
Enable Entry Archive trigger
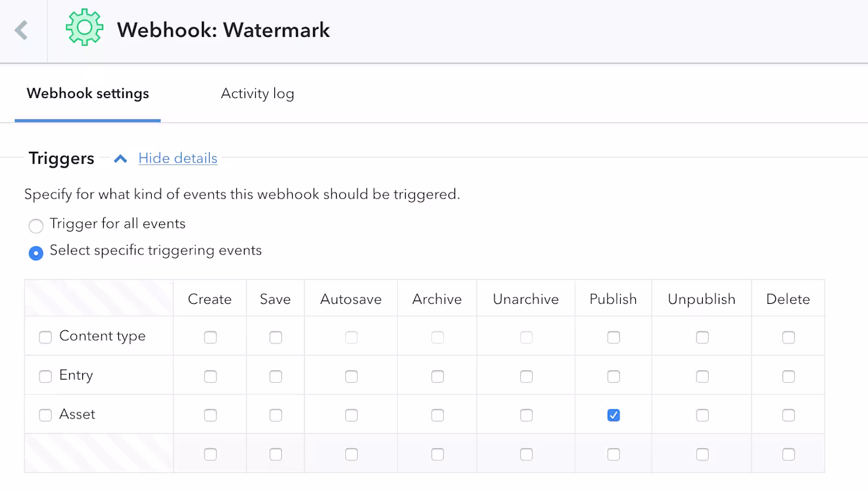437,376
